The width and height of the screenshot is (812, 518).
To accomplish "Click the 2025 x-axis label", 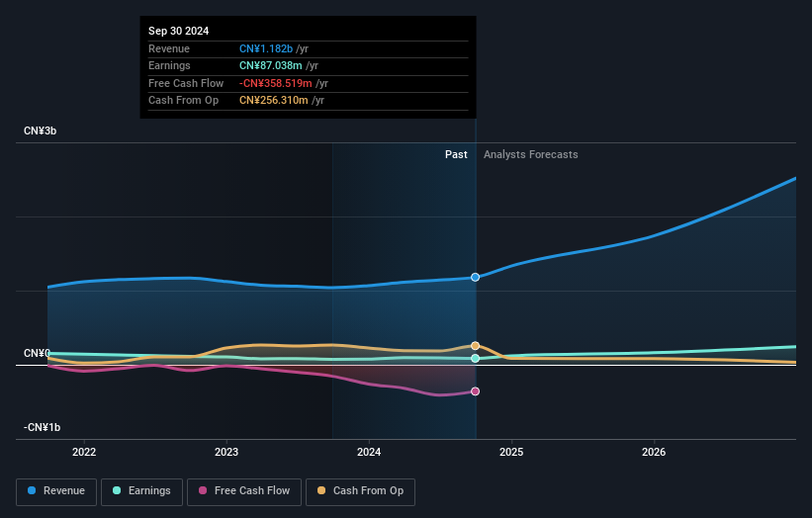I will [511, 452].
